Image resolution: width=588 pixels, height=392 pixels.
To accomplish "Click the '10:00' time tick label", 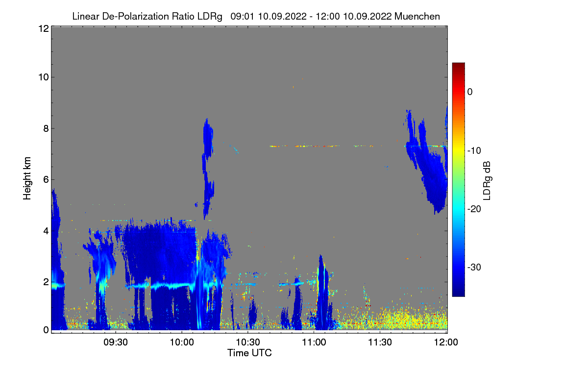I will pyautogui.click(x=182, y=342).
